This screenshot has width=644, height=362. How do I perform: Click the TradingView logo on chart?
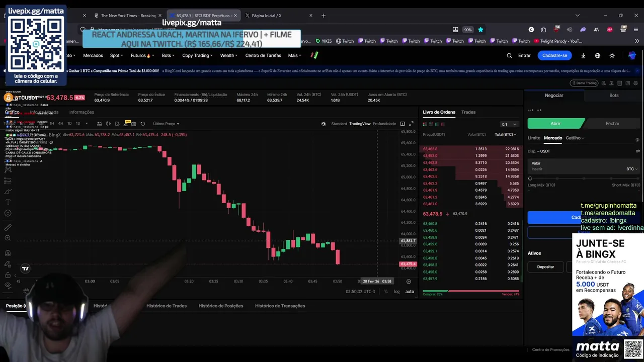tap(25, 268)
